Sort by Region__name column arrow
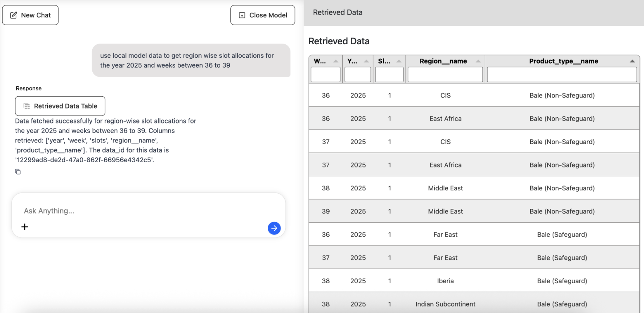The image size is (644, 313). tap(478, 61)
